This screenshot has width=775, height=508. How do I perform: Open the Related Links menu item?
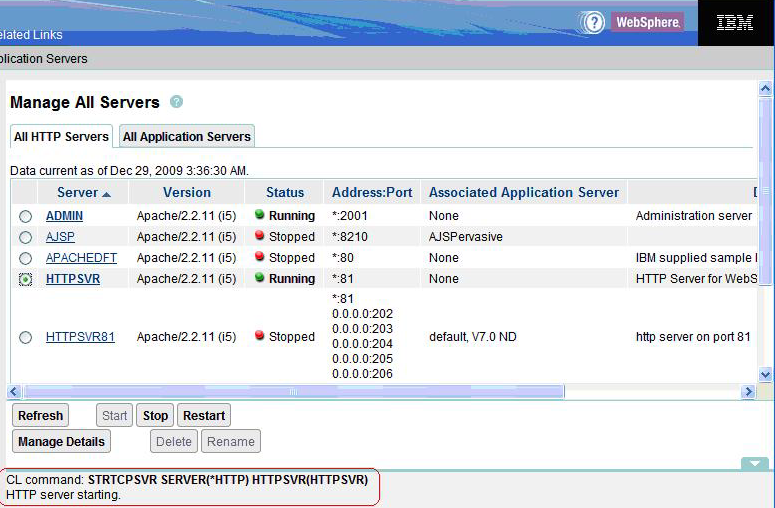[x=31, y=35]
